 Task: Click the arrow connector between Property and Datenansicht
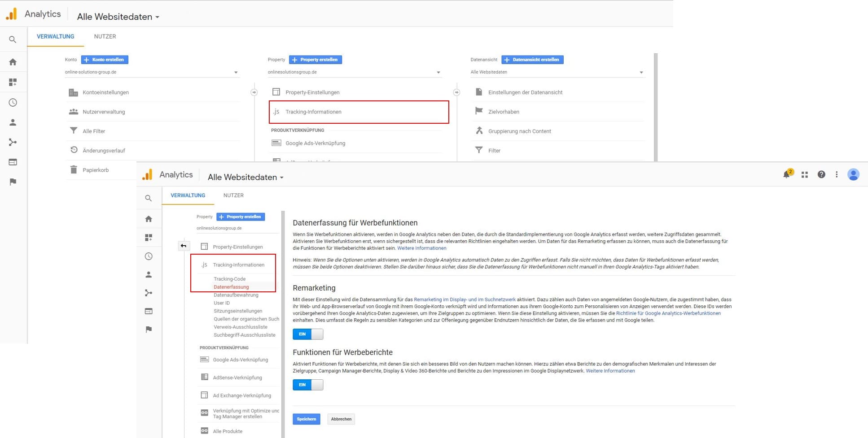coord(456,92)
